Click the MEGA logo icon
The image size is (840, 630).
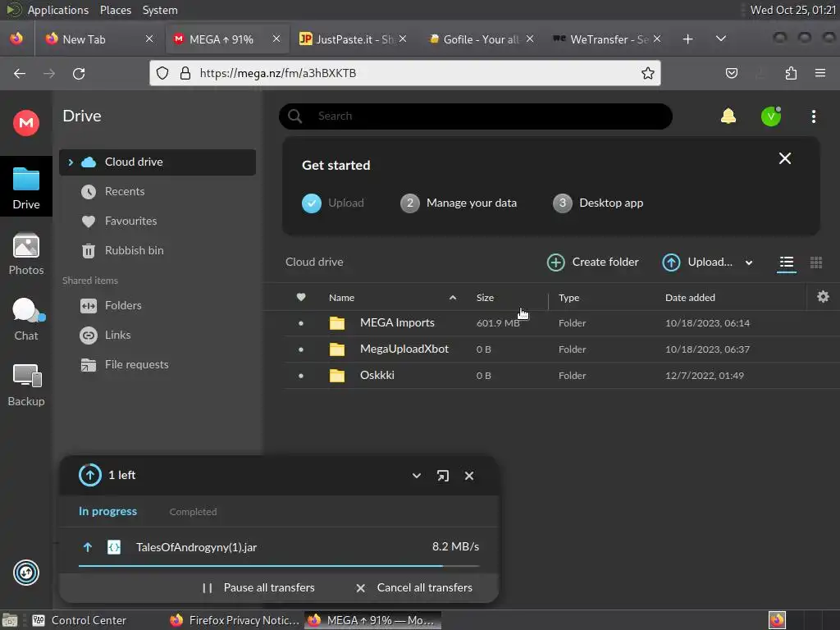(25, 123)
